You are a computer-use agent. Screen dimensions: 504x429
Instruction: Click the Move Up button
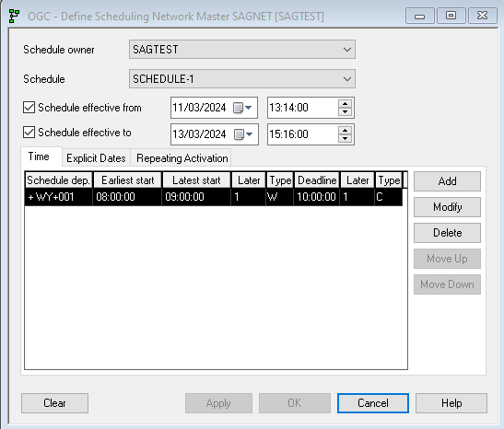click(x=447, y=259)
